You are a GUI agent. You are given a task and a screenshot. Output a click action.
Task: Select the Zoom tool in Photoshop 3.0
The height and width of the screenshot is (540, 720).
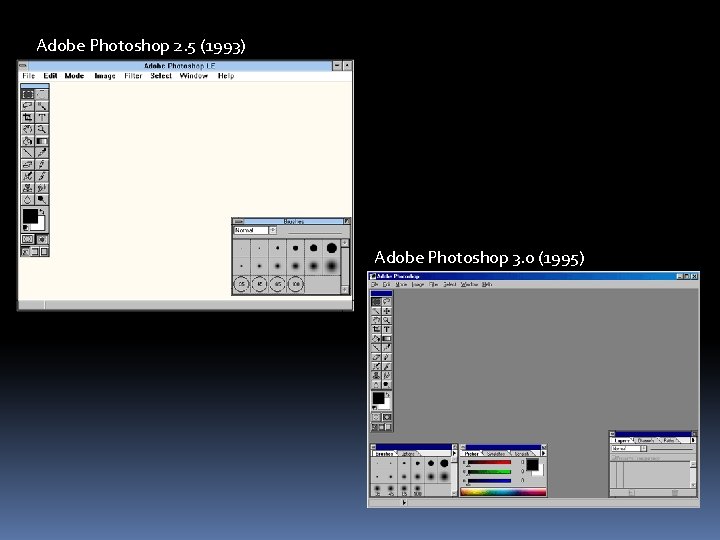click(x=387, y=320)
